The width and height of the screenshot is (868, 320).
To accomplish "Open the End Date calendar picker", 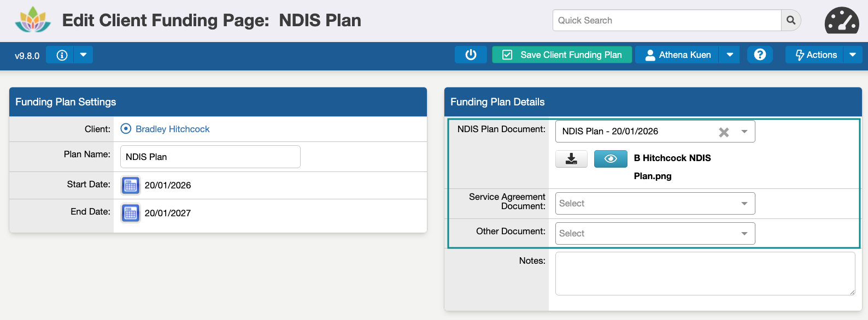I will click(130, 213).
